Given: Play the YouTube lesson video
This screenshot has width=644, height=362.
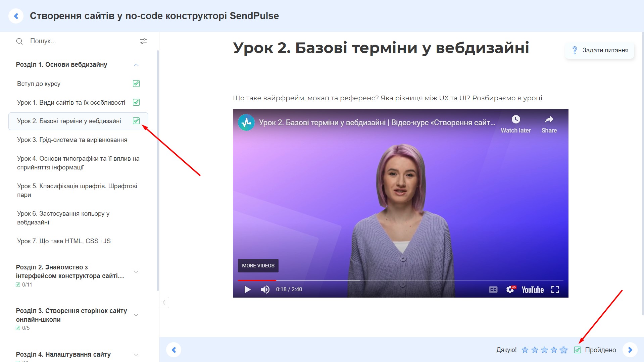Looking at the screenshot, I should pos(247,290).
